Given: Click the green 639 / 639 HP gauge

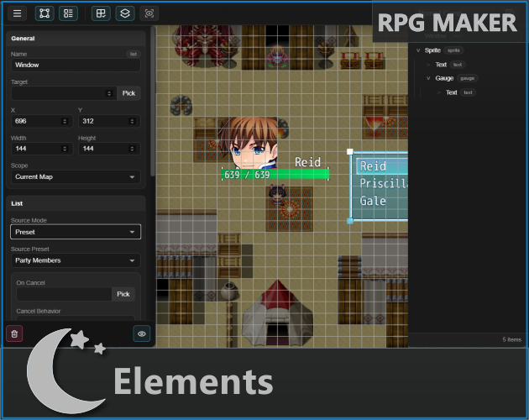Looking at the screenshot, I should tap(275, 175).
